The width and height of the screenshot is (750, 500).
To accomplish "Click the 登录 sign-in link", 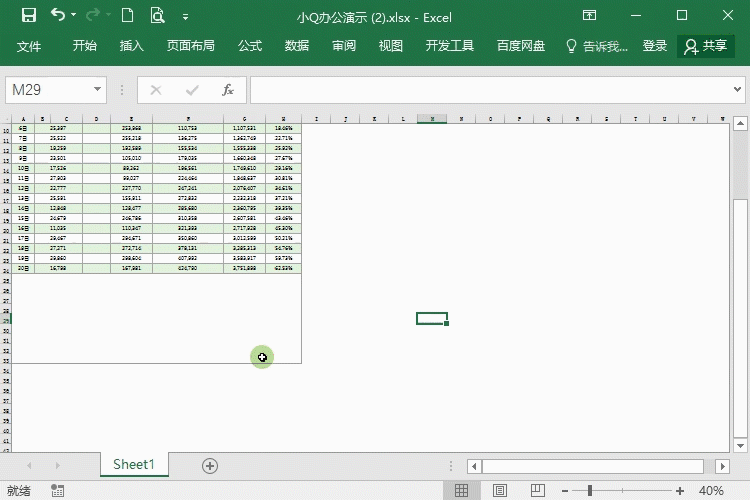I will (655, 46).
